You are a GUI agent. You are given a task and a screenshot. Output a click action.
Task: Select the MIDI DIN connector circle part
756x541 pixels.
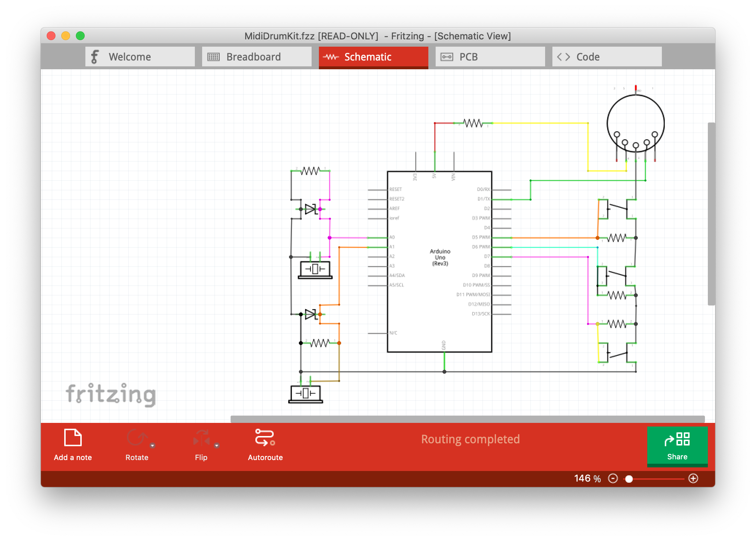(x=636, y=124)
